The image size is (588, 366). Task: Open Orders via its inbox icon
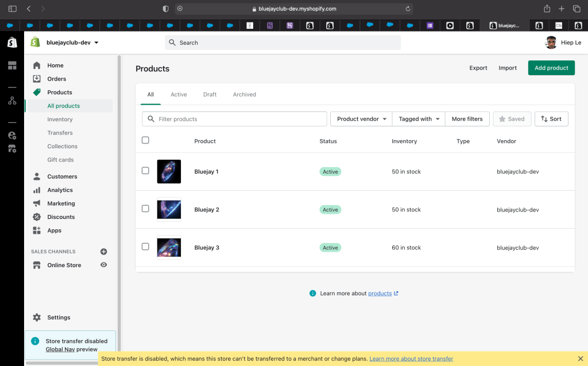click(x=37, y=79)
